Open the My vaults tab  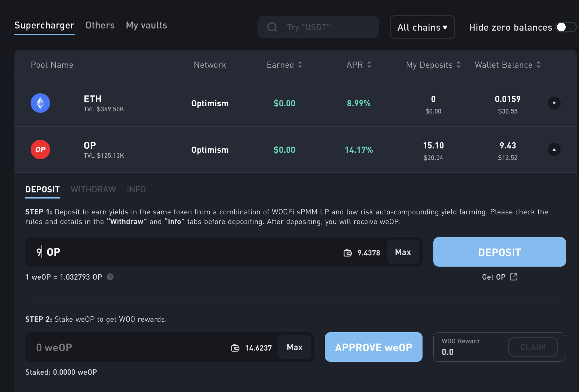[x=146, y=26]
